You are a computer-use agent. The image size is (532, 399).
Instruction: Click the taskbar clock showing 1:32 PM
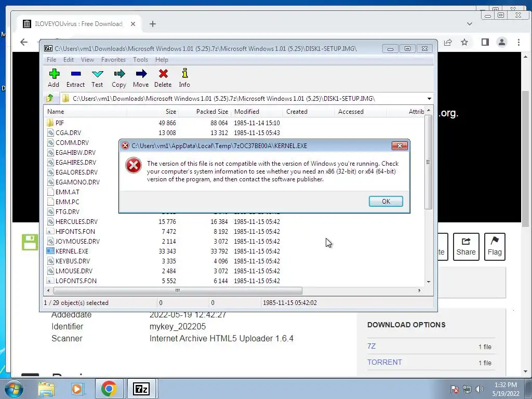point(506,389)
